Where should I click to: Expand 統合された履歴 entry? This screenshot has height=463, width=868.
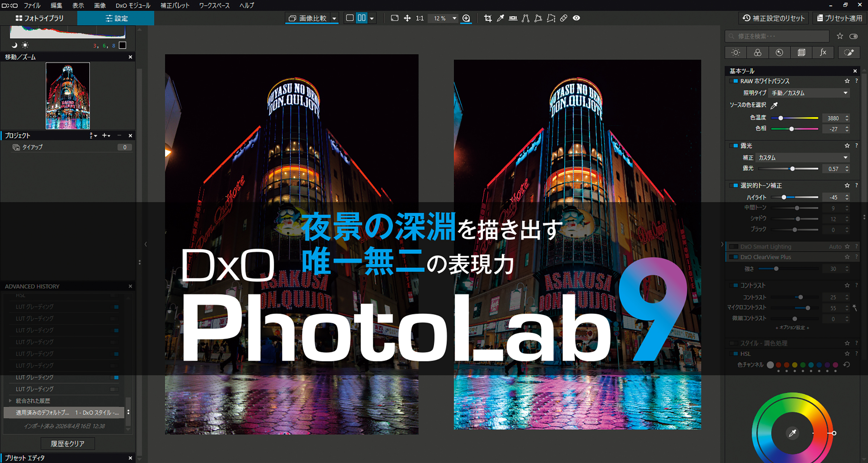tap(10, 401)
